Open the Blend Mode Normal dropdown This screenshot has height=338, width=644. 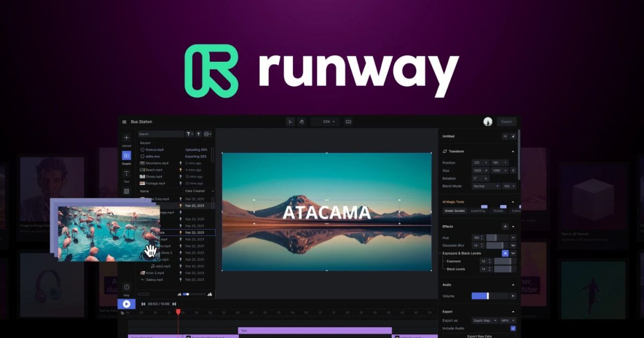[486, 186]
